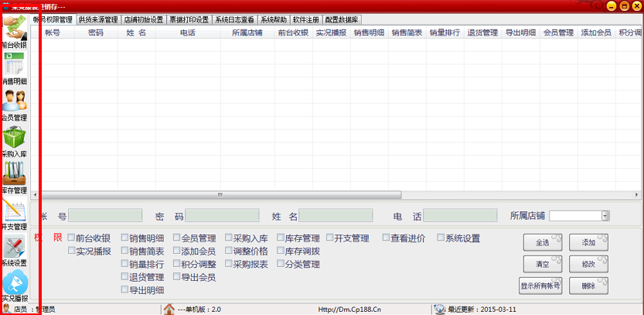
Task: Click the clerk avatar icon in status bar
Action: click(x=6, y=309)
